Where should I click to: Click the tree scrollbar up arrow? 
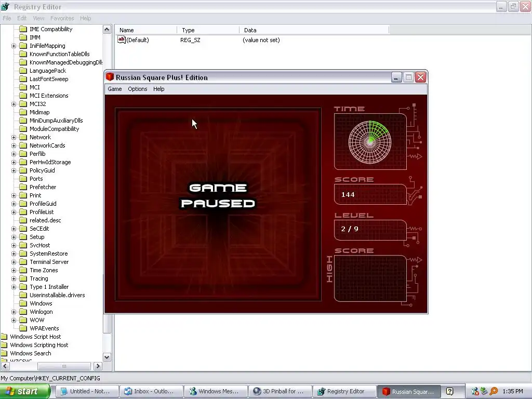click(x=107, y=30)
